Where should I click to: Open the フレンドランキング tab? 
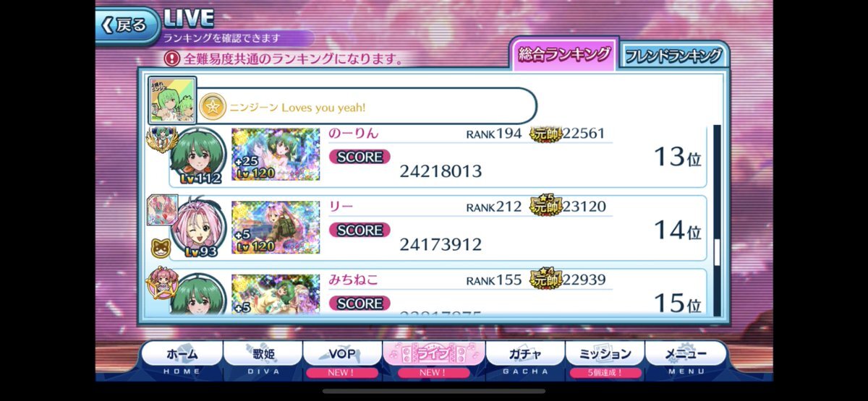tap(673, 55)
